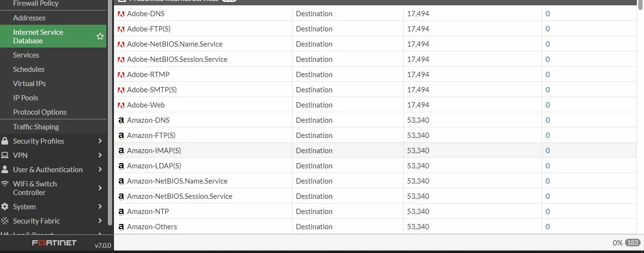Open reference count 0 for Adobe-Web
This screenshot has height=253, width=644.
548,105
